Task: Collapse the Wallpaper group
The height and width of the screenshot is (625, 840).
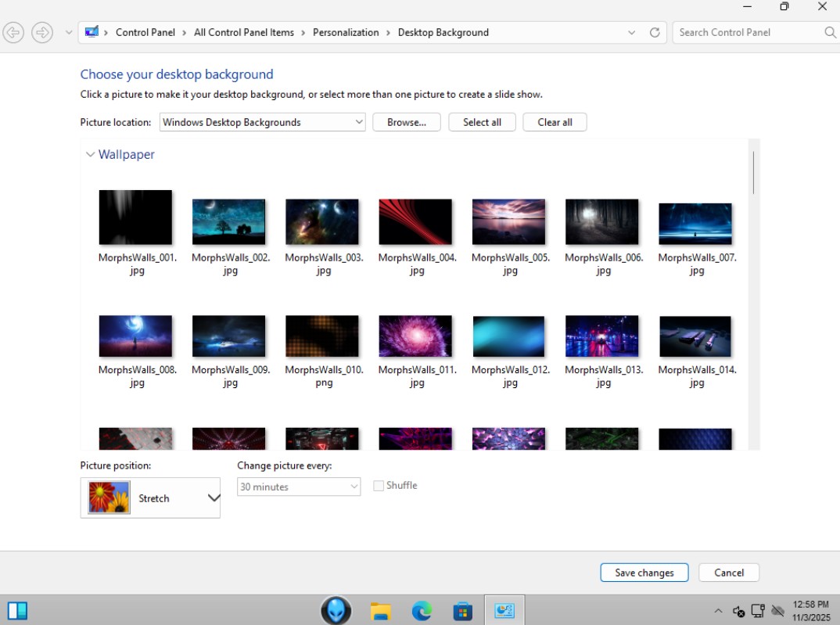Action: pyautogui.click(x=91, y=155)
